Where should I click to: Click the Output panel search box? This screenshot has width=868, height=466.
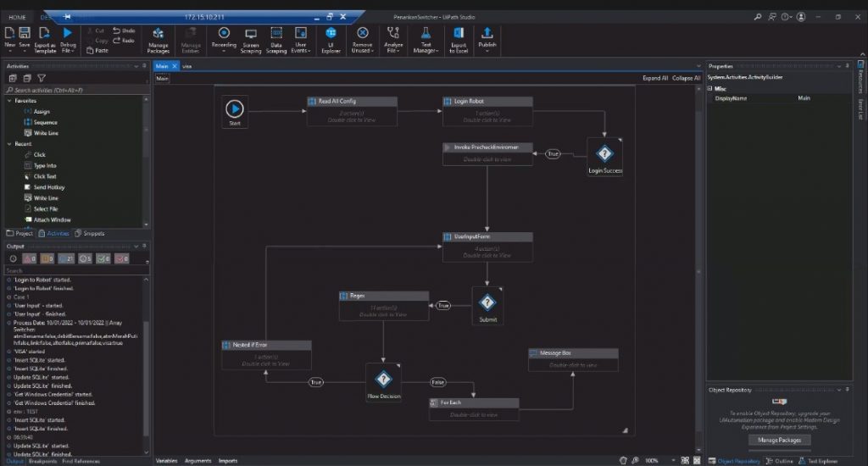click(x=76, y=270)
